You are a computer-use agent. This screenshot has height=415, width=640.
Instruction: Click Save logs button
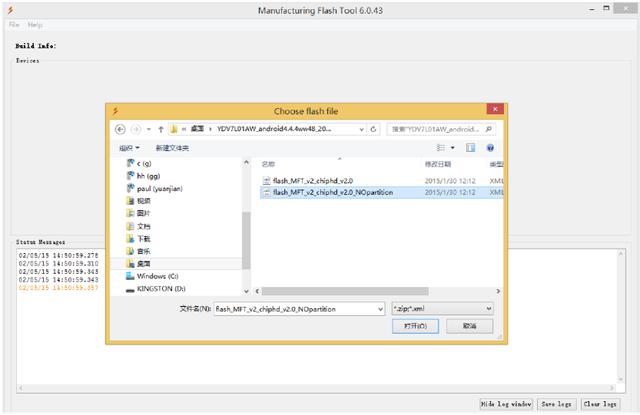point(556,404)
